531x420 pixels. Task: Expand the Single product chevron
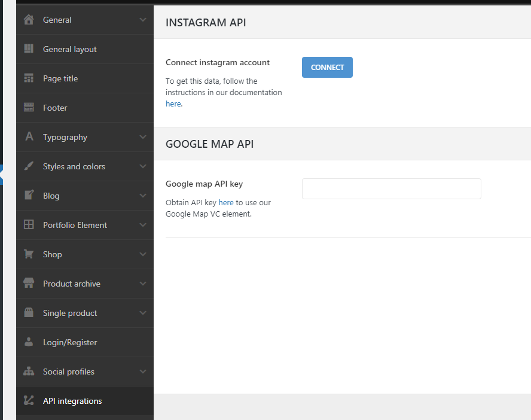[143, 313]
